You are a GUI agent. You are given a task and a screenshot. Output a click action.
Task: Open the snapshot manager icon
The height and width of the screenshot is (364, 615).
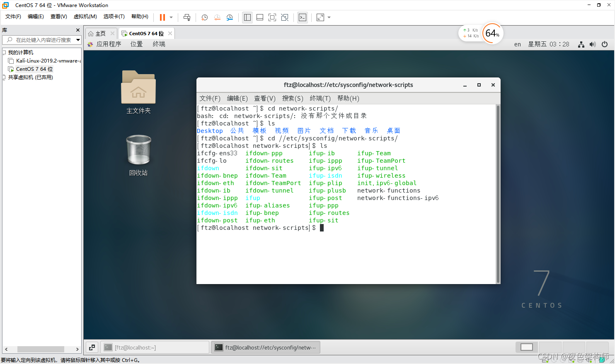tap(230, 17)
